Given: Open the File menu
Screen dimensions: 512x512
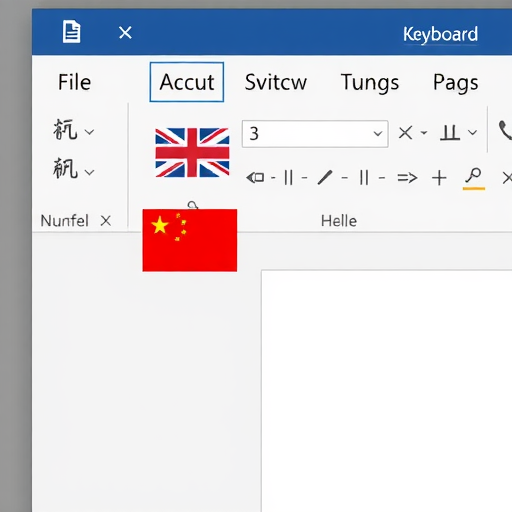Looking at the screenshot, I should coord(74,82).
